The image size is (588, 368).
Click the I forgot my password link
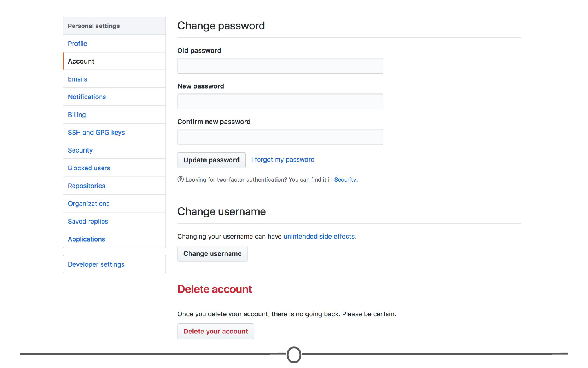click(x=283, y=160)
